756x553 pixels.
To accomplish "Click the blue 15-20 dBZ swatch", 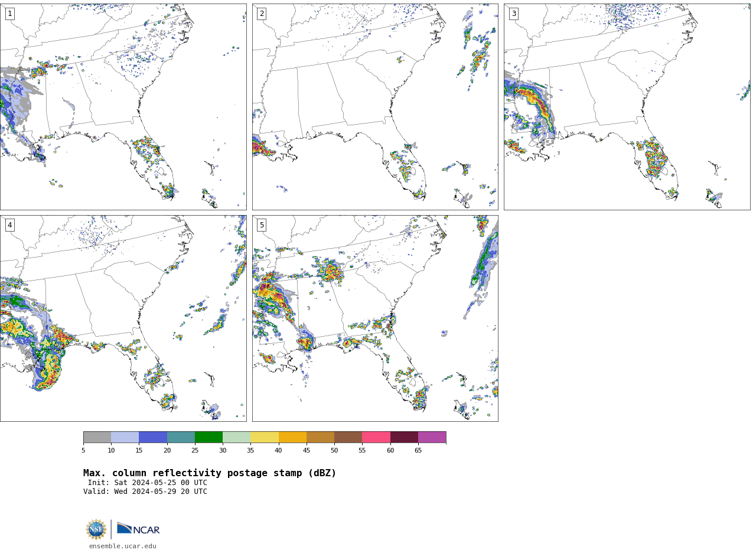I will pyautogui.click(x=153, y=437).
